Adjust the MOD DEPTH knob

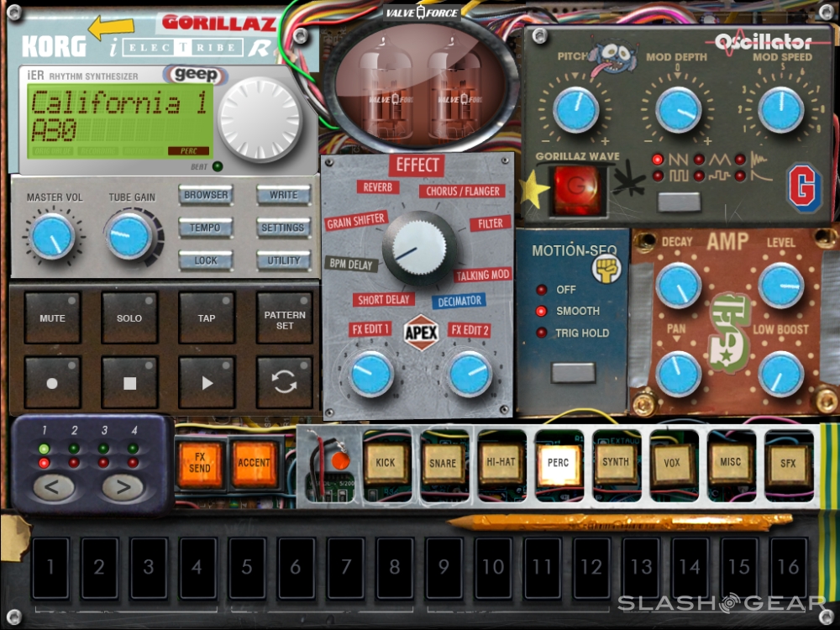(678, 110)
